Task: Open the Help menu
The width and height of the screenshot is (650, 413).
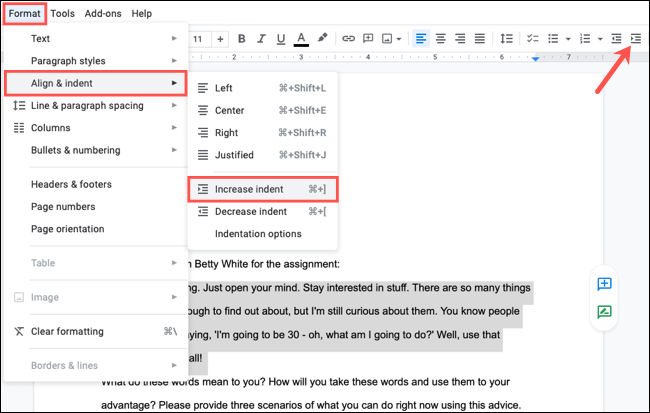Action: 142,13
